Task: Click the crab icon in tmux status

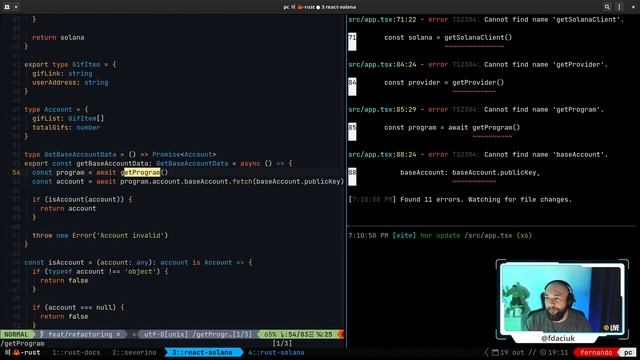Action: [16, 352]
